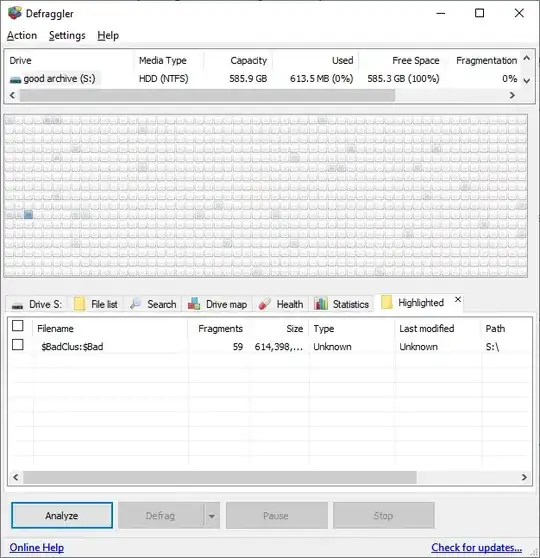Click the Check for updates link
This screenshot has width=540, height=558.
[x=477, y=547]
